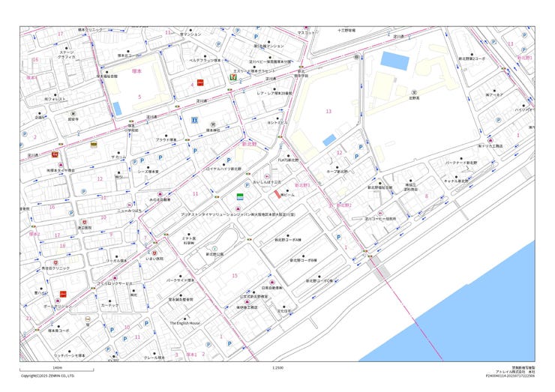Click the block number 15

235,276
